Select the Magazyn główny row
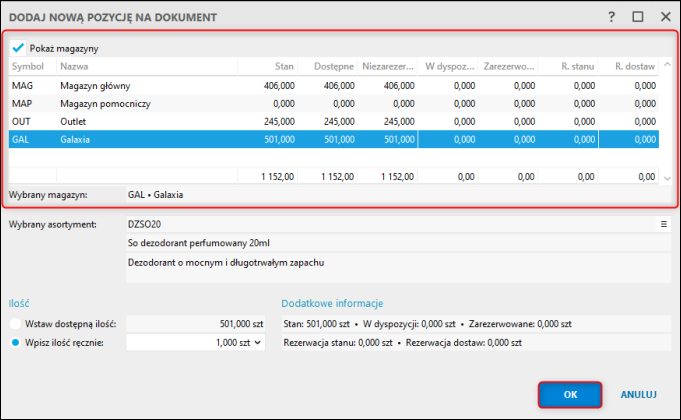 (334, 86)
